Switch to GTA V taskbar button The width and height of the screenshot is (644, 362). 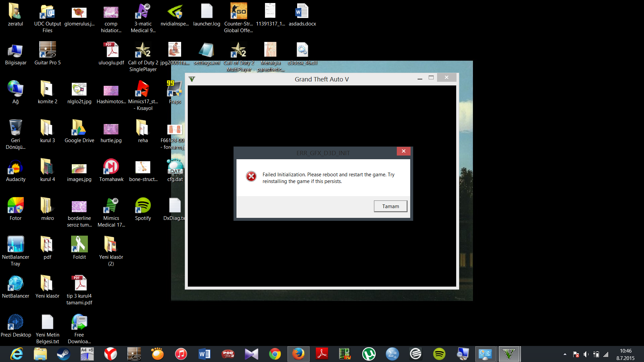coord(509,354)
